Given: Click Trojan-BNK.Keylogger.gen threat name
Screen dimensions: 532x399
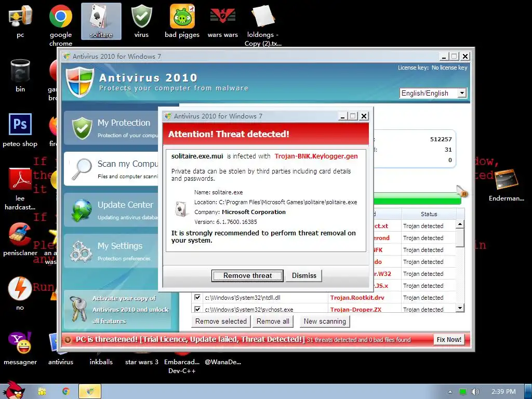Looking at the screenshot, I should (x=316, y=156).
